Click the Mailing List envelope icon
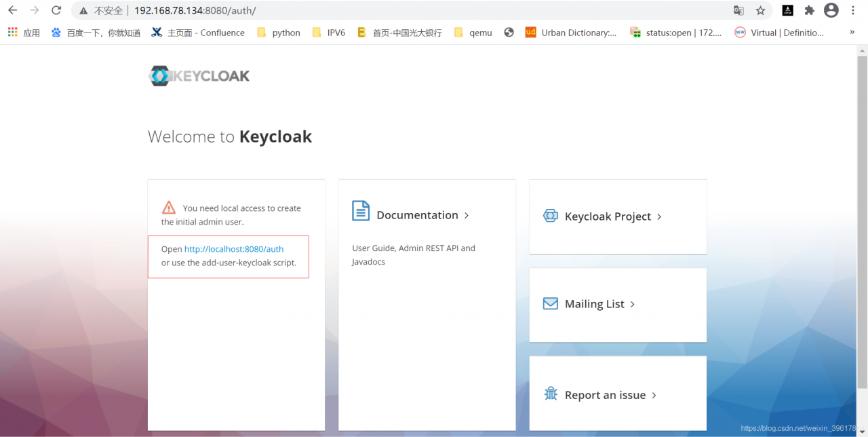Viewport: 868px width, 437px height. [551, 303]
